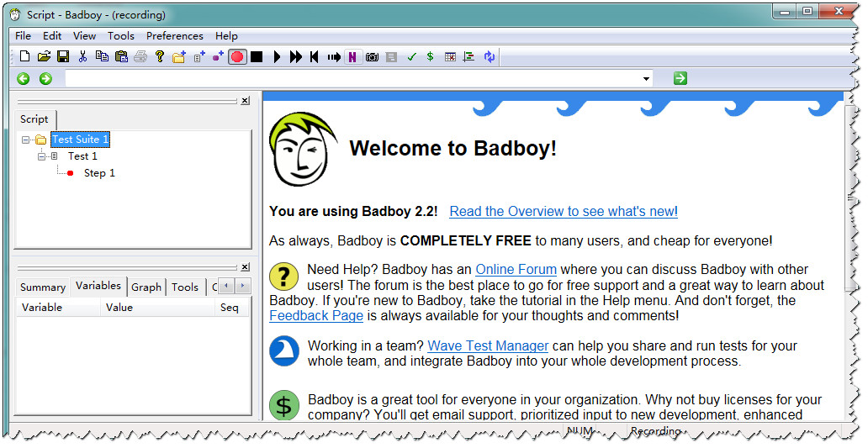The height and width of the screenshot is (448, 868).
Task: Click the Seq column header
Action: pyautogui.click(x=232, y=308)
